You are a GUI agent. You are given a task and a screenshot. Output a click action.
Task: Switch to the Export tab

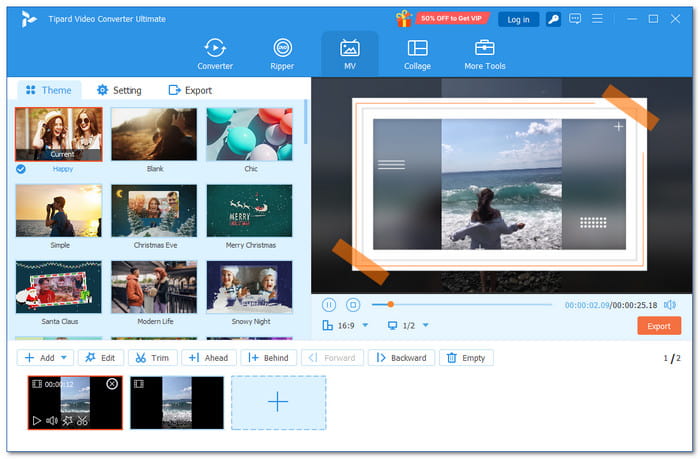pos(190,90)
